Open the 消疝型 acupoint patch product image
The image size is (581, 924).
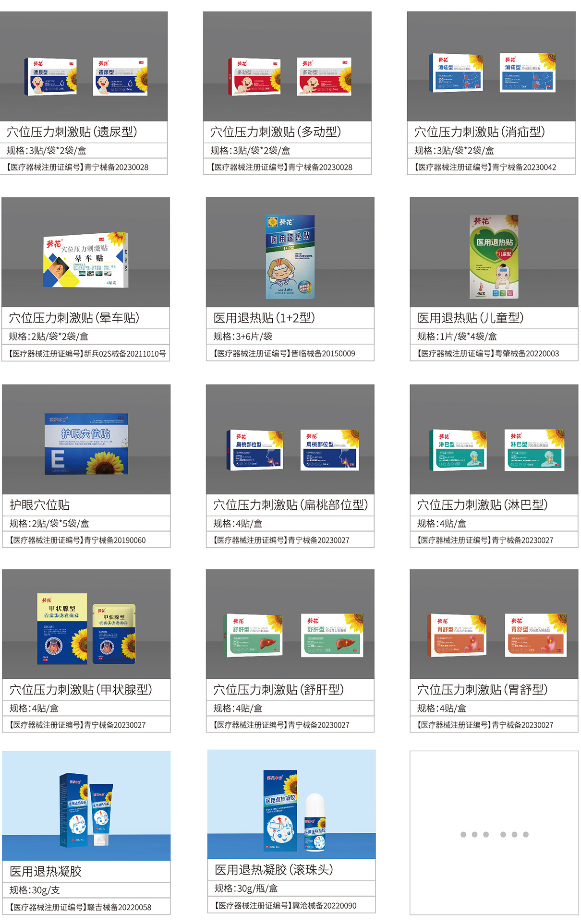[491, 66]
